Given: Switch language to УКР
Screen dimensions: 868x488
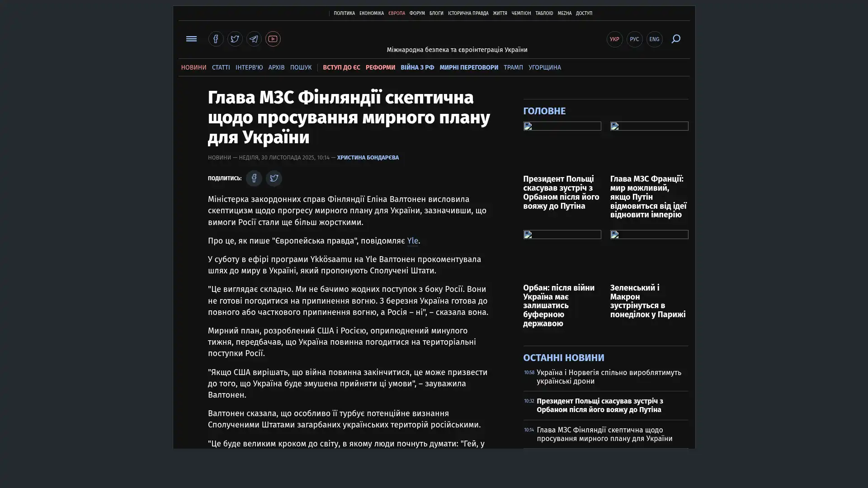Looking at the screenshot, I should click(x=614, y=39).
